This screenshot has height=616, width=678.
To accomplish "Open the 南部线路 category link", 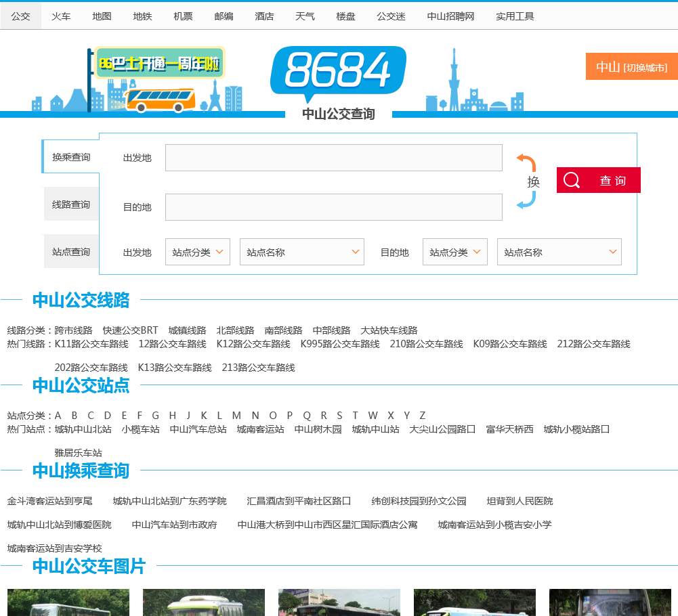I will coord(283,331).
